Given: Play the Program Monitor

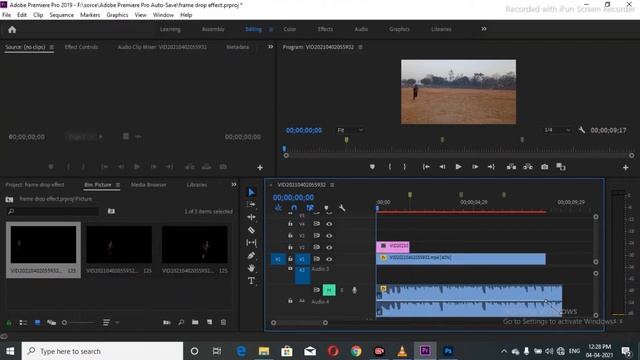Looking at the screenshot, I should [x=458, y=167].
